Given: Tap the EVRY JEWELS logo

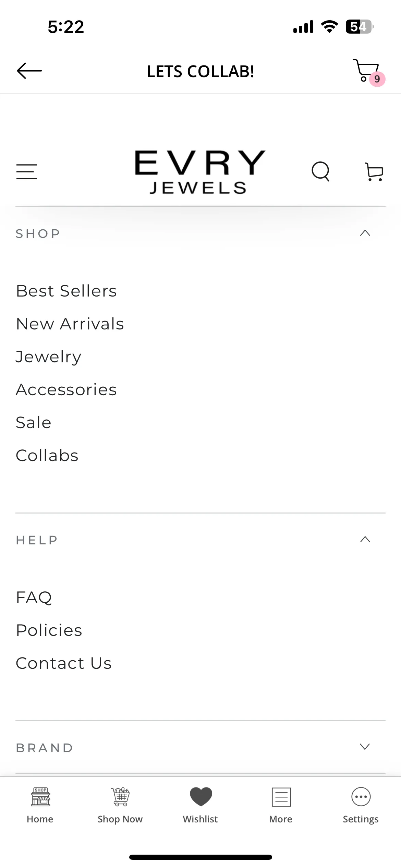Looking at the screenshot, I should click(200, 172).
